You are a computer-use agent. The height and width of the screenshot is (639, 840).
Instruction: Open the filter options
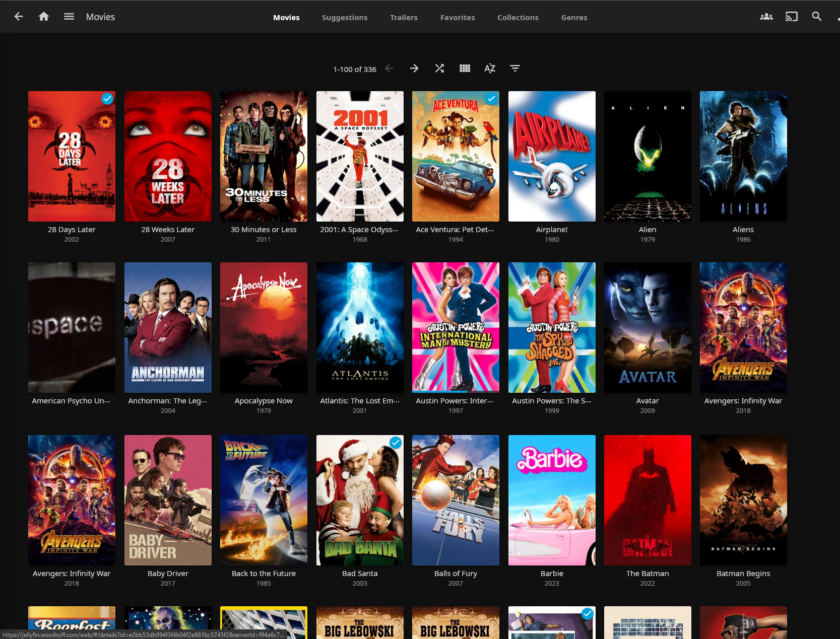515,68
